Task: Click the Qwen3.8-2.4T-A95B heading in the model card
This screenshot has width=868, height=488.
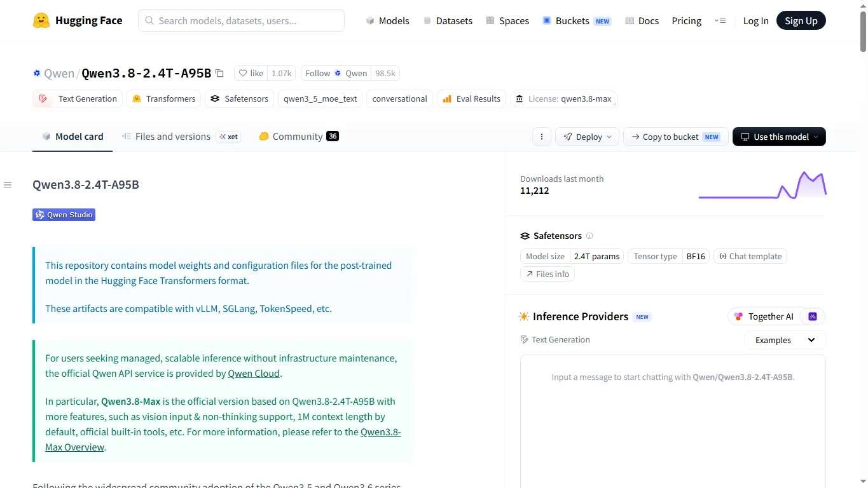Action: pos(86,185)
